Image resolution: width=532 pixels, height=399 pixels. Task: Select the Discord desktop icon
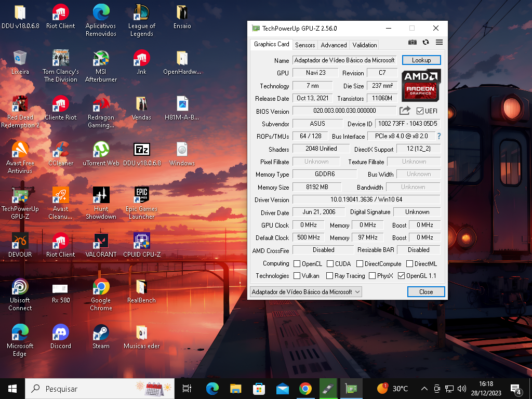61,337
